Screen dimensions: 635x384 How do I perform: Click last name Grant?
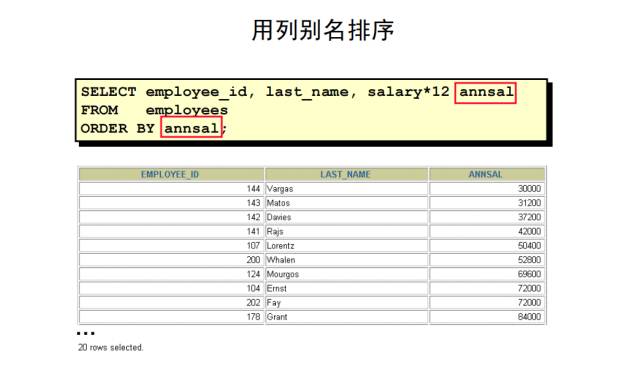(277, 317)
